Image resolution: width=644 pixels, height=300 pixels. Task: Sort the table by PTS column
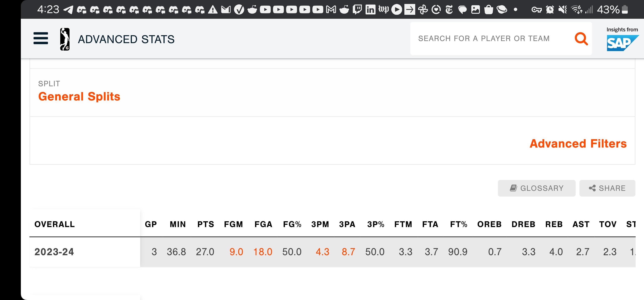pos(205,224)
